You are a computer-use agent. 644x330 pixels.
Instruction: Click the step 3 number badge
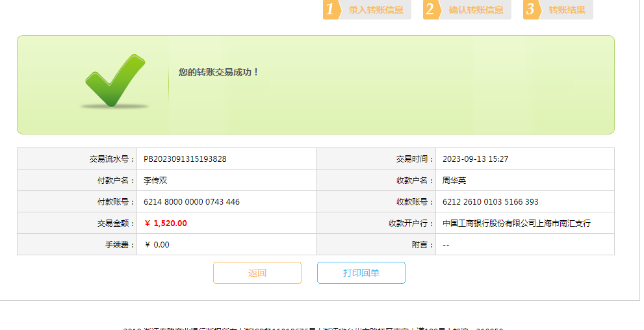[531, 10]
